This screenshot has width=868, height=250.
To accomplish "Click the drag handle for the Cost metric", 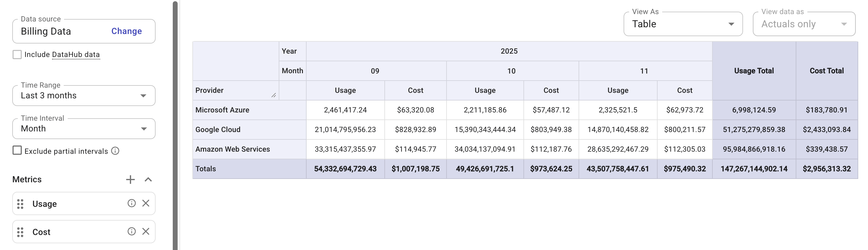I will (x=20, y=232).
